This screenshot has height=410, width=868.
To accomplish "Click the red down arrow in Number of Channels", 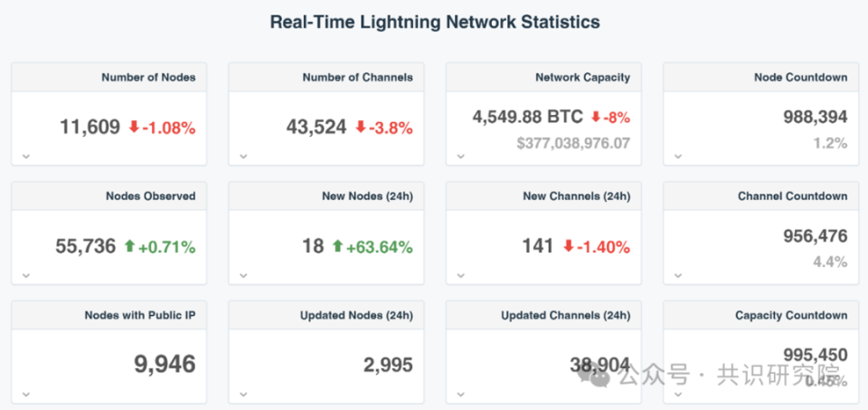I will point(361,127).
